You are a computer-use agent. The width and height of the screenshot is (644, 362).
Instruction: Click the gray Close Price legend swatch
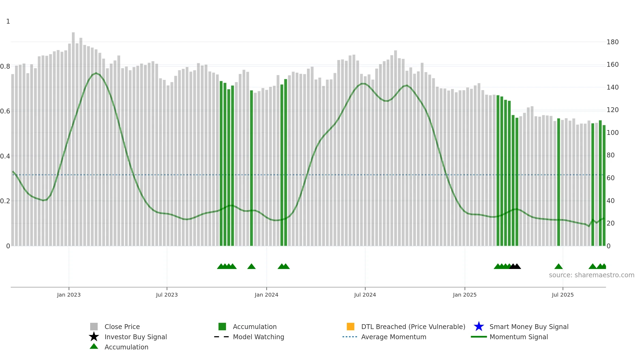(x=94, y=327)
